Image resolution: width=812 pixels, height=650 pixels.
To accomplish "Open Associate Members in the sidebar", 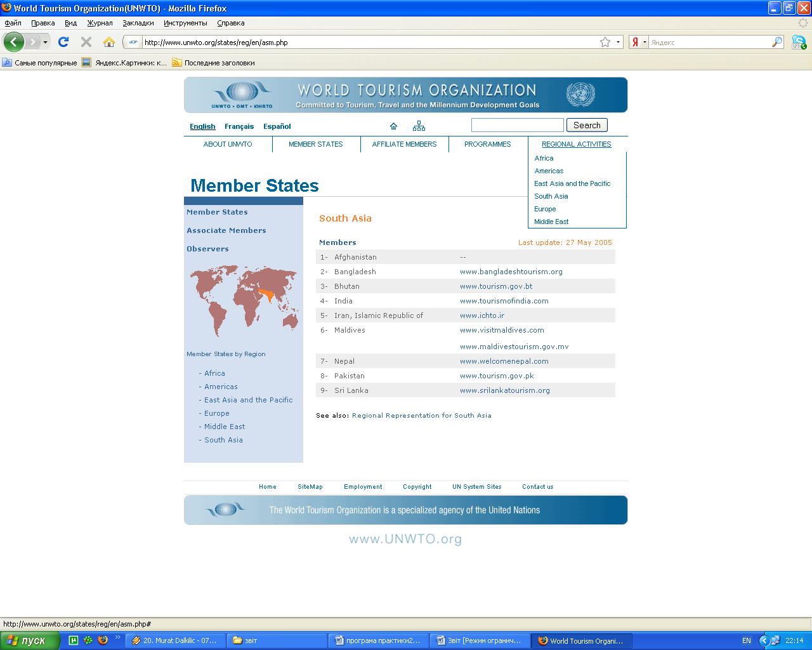I will 226,230.
